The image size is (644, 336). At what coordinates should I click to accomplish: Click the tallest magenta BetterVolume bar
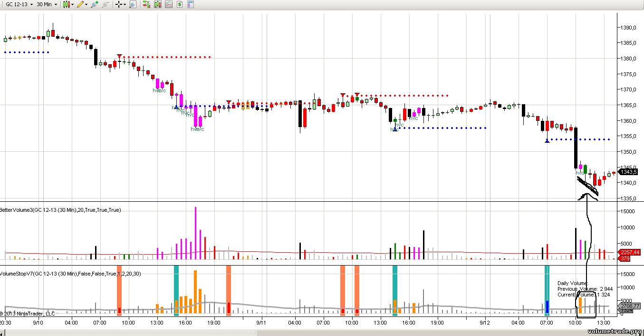coord(195,233)
